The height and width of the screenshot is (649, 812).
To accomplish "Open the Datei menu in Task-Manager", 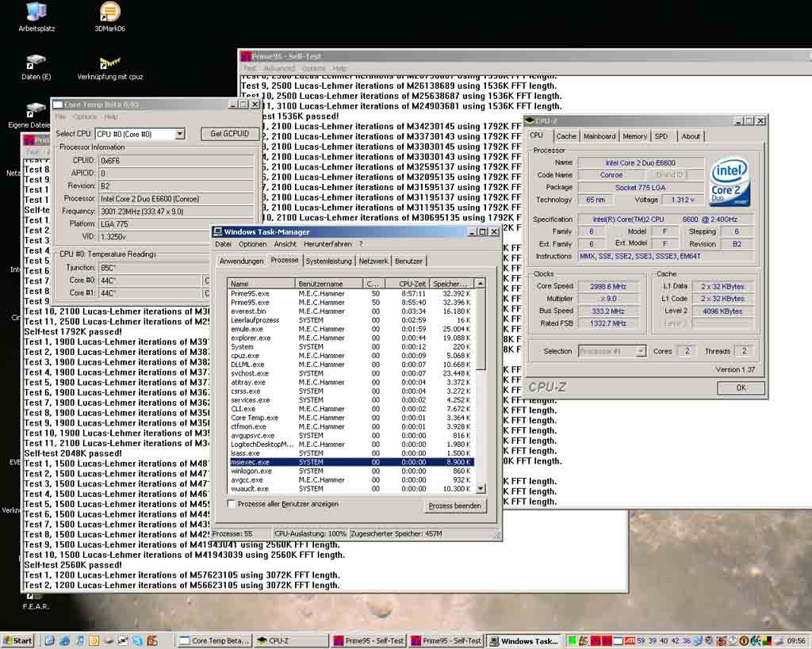I will click(223, 244).
